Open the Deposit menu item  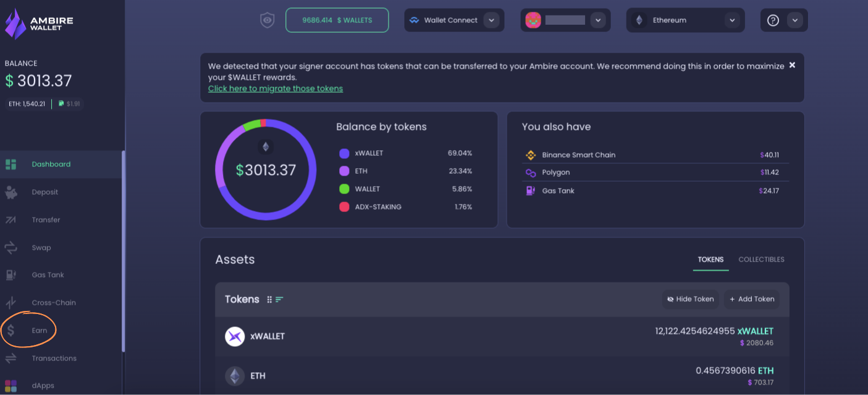tap(61, 192)
